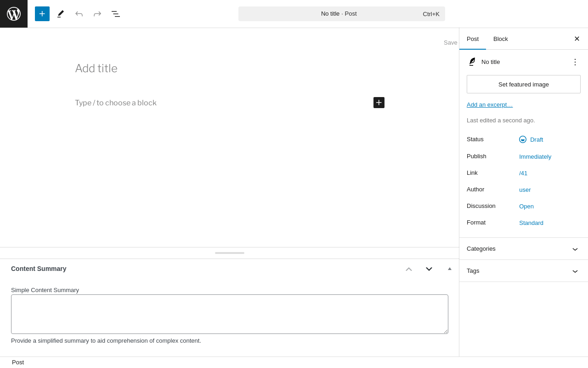Open Document Overview list icon
The height and width of the screenshot is (368, 588).
click(x=116, y=14)
